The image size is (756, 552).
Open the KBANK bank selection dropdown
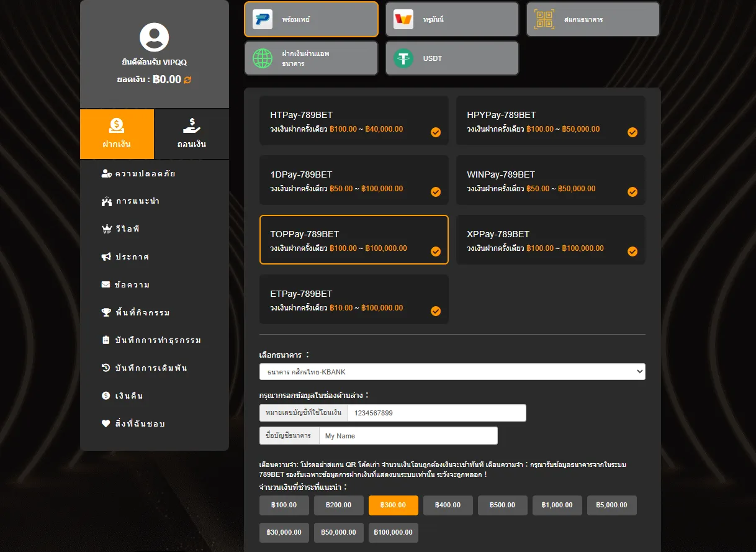point(452,372)
